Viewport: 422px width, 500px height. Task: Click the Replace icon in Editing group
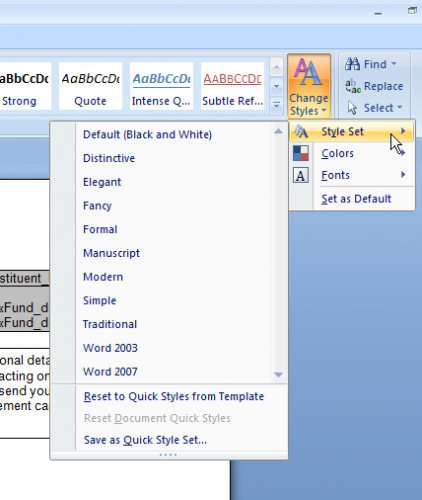click(353, 86)
